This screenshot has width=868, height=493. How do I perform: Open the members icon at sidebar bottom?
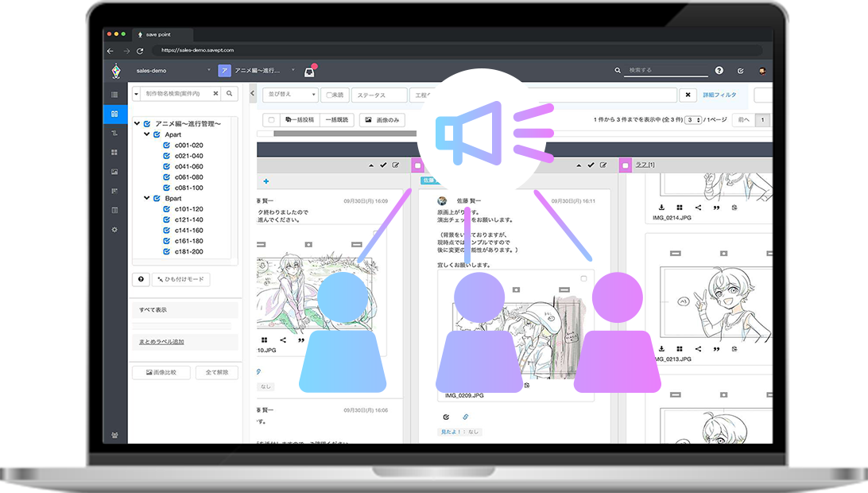(x=114, y=436)
